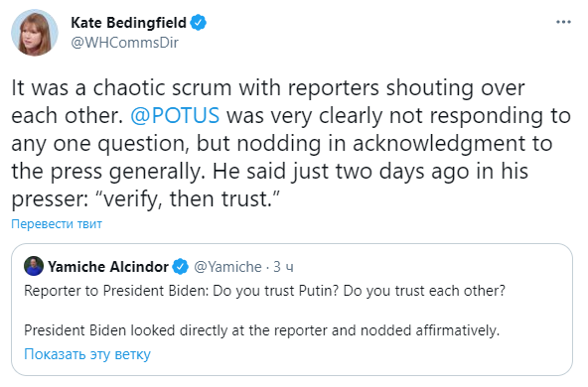
Task: Click the Перевести твит translate link
Action: 57,224
